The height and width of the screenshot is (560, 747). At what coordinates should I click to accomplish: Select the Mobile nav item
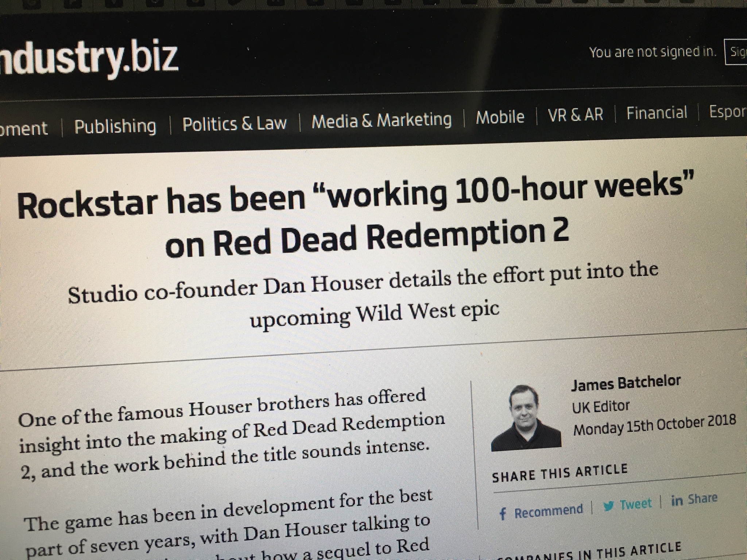pyautogui.click(x=500, y=117)
